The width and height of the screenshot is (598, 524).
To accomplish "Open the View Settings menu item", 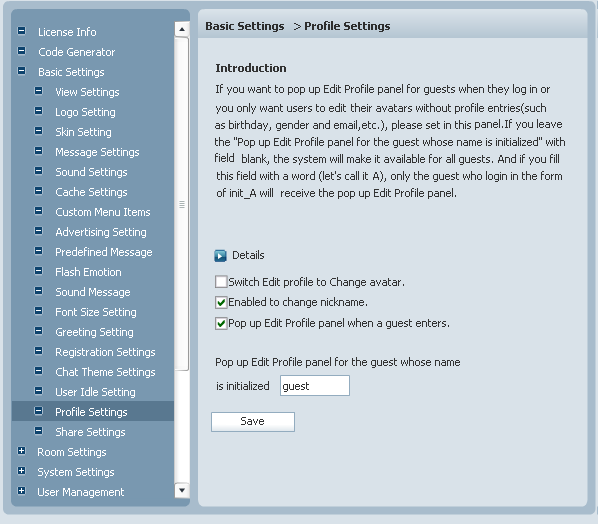I will pyautogui.click(x=87, y=92).
